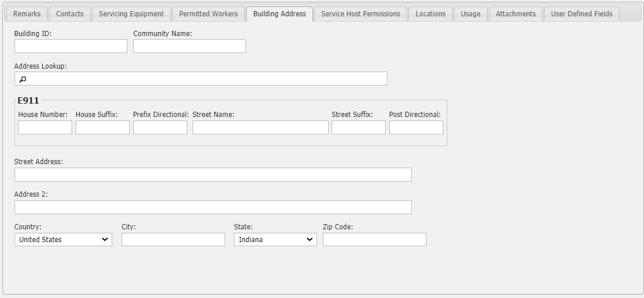The image size is (644, 298).
Task: Focus the Address 2 input field
Action: click(x=213, y=207)
